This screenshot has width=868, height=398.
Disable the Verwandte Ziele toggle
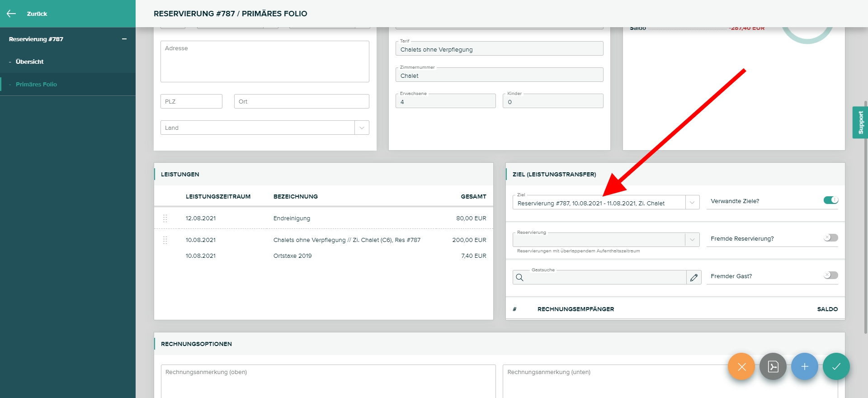(x=830, y=200)
